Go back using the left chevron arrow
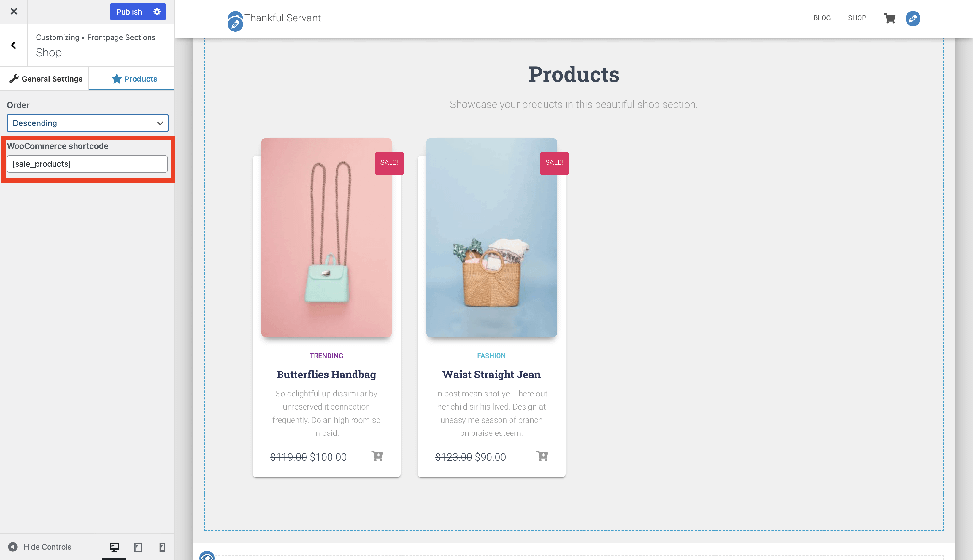Viewport: 973px width, 560px height. click(14, 45)
